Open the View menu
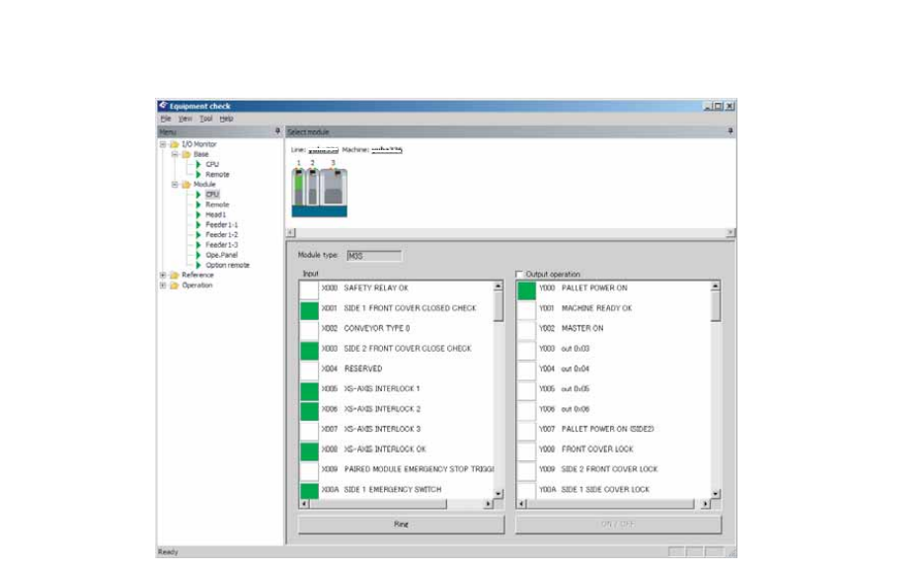Image resolution: width=924 pixels, height=574 pixels. pos(185,119)
